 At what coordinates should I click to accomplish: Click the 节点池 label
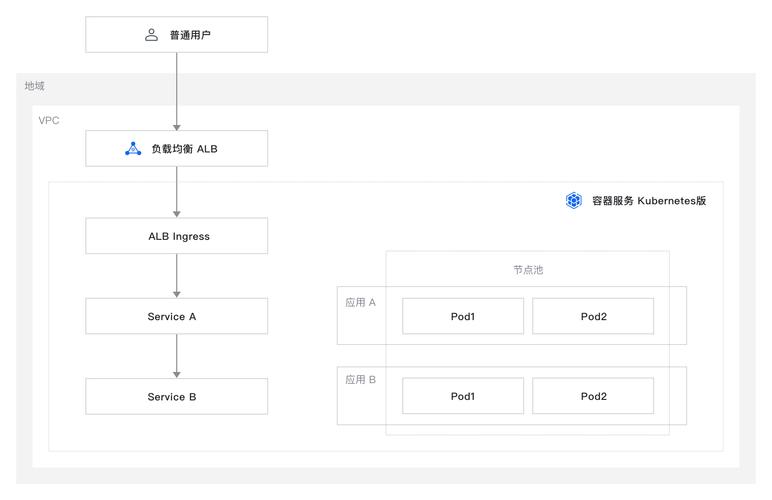coord(528,270)
